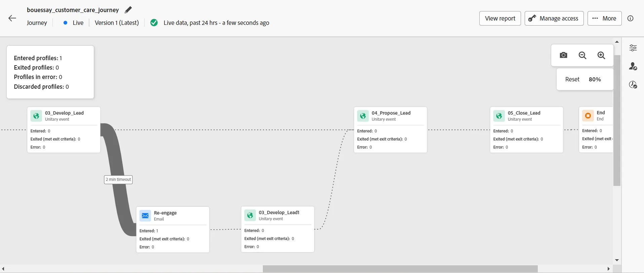
Task: Open the View report page
Action: pyautogui.click(x=500, y=18)
